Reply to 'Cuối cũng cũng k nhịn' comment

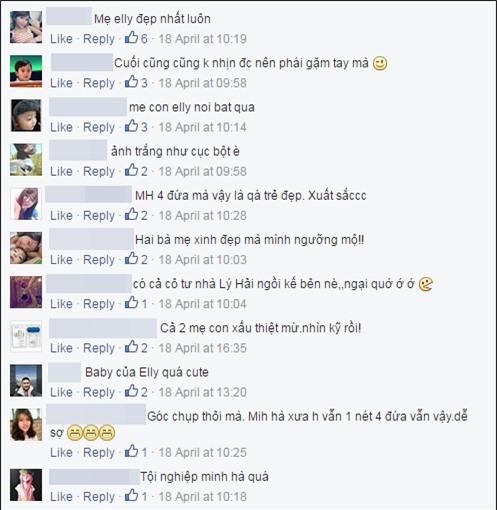tap(99, 83)
